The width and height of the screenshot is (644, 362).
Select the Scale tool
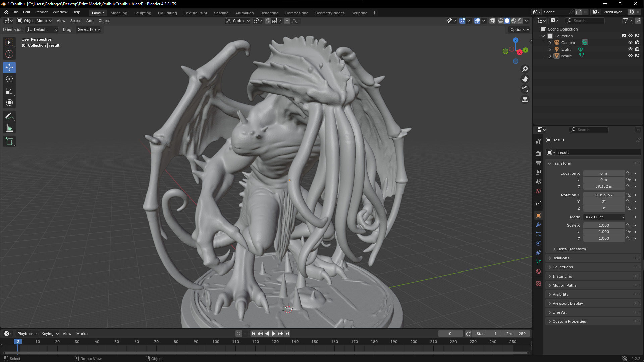[x=9, y=91]
